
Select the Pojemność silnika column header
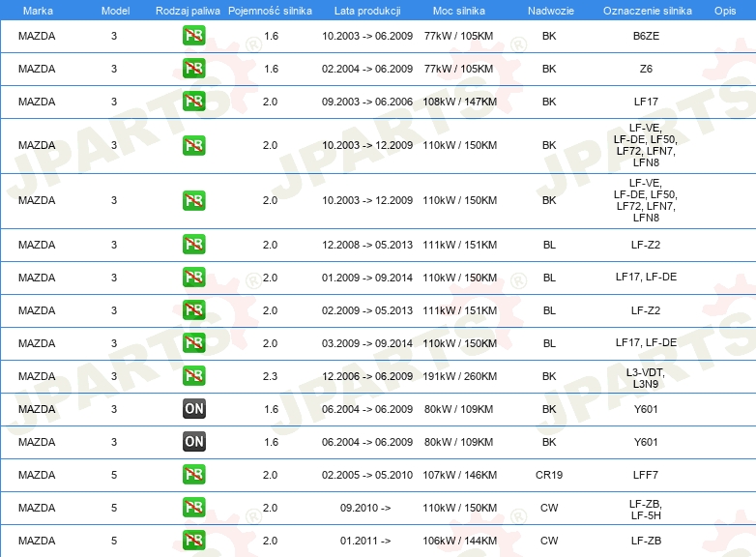click(x=270, y=10)
